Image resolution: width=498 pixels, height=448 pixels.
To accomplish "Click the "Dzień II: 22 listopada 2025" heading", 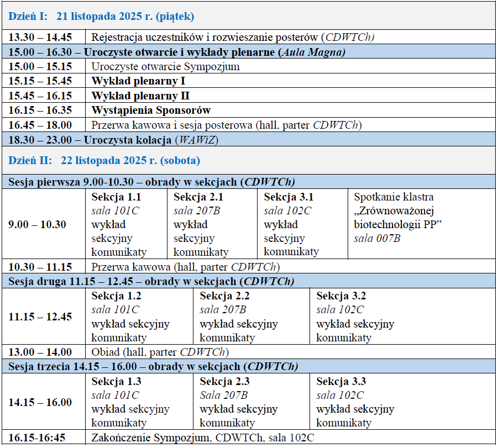I will 104,161.
